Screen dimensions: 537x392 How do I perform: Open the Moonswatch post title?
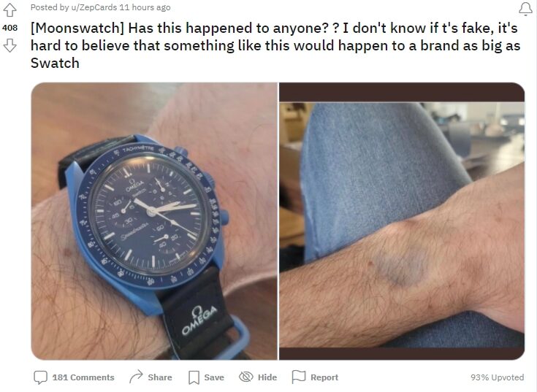[275, 45]
